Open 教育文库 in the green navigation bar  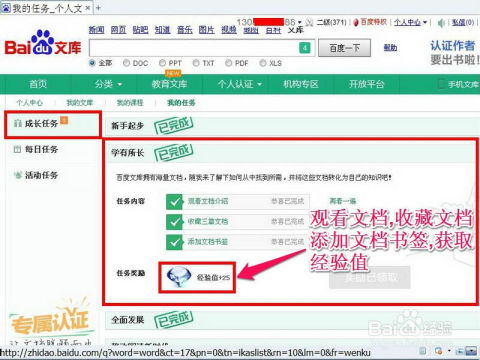169,84
